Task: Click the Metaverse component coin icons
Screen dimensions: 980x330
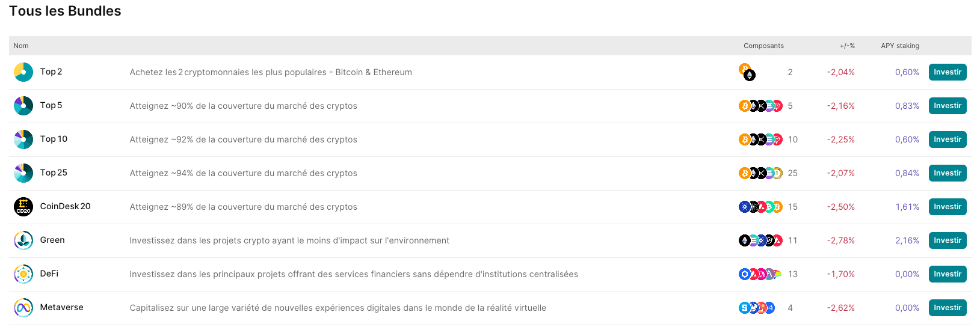Action: point(757,308)
